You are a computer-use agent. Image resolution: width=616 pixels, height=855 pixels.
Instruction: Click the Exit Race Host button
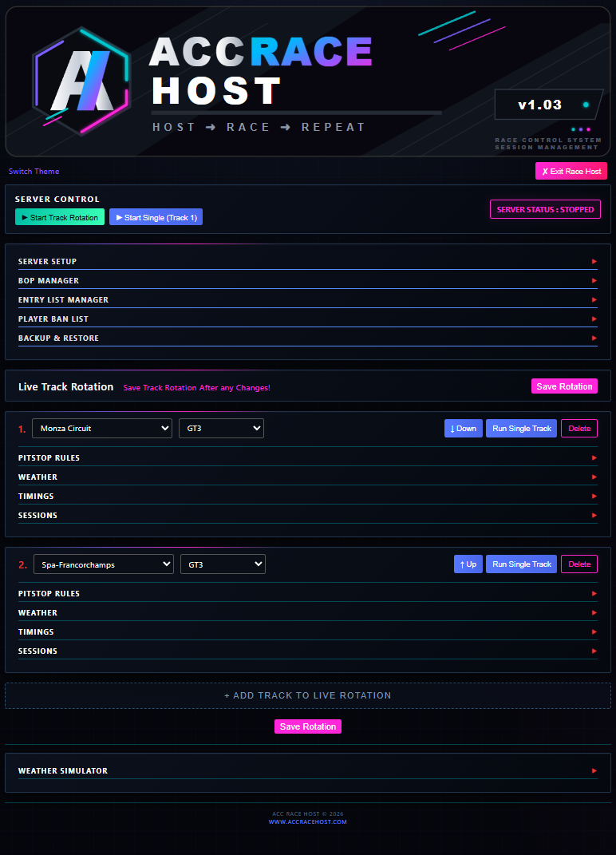tap(571, 171)
